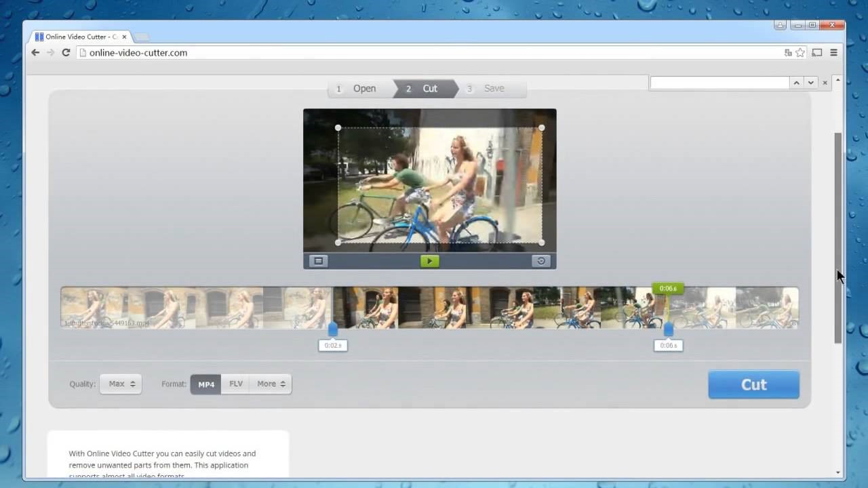Click the browser back arrow
The height and width of the screenshot is (488, 868).
point(35,52)
